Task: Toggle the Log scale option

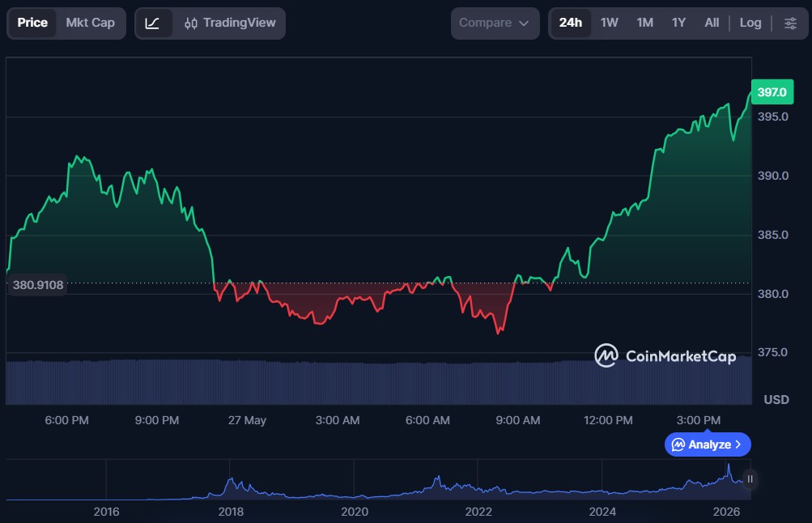Action: pos(750,23)
